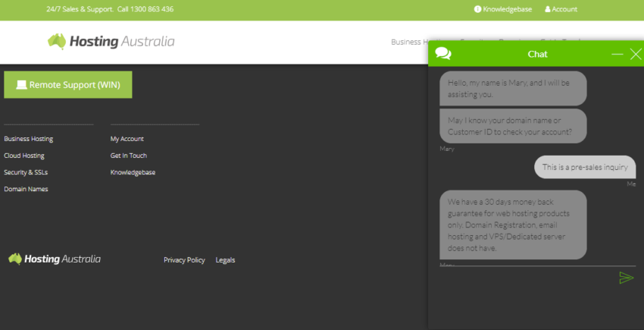Close the Chat panel with X
The height and width of the screenshot is (330, 644).
tap(636, 54)
